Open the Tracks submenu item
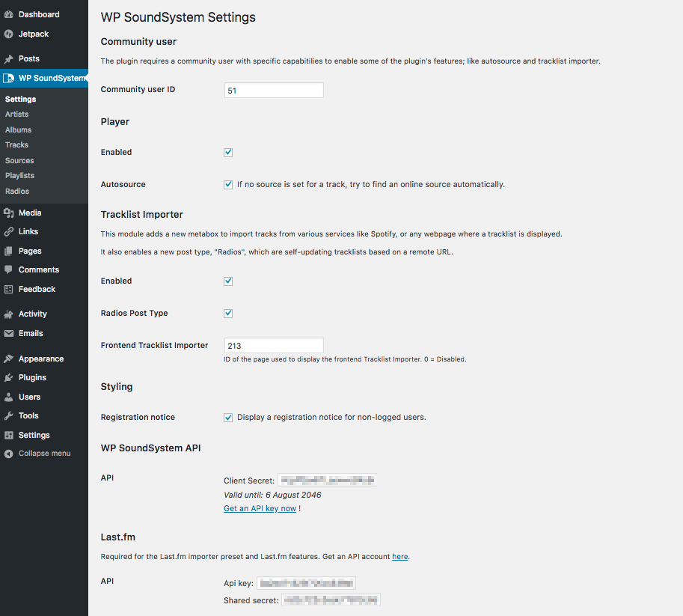 coord(16,145)
